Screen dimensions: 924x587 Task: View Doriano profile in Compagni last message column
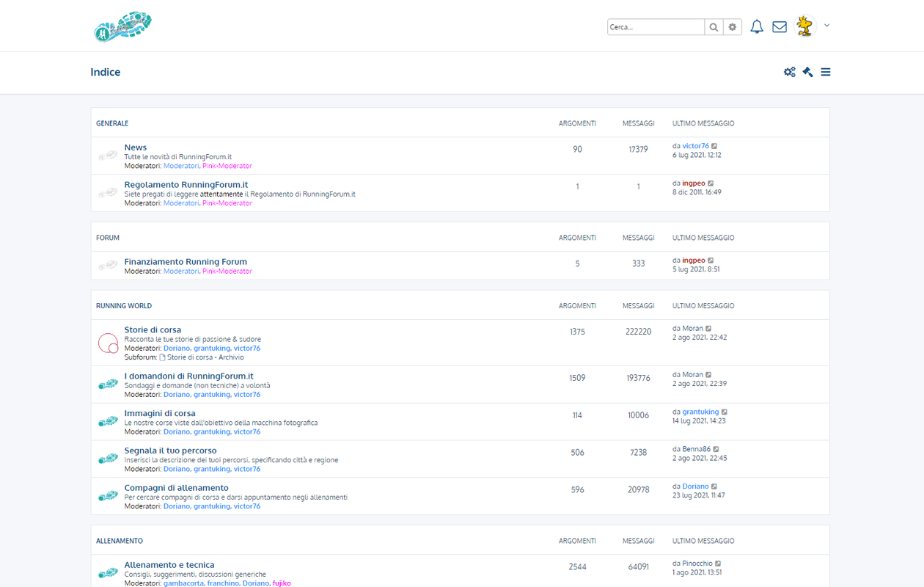[x=696, y=486]
